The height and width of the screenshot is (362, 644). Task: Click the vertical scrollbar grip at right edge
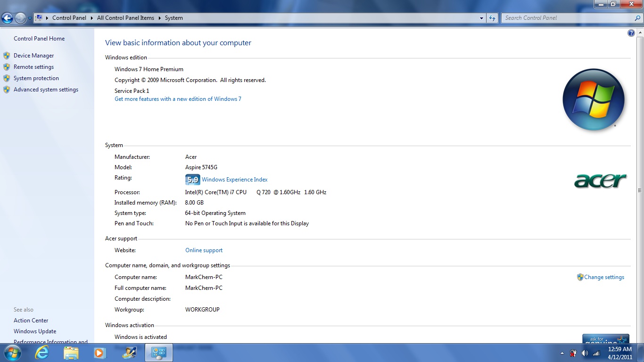pyautogui.click(x=640, y=190)
